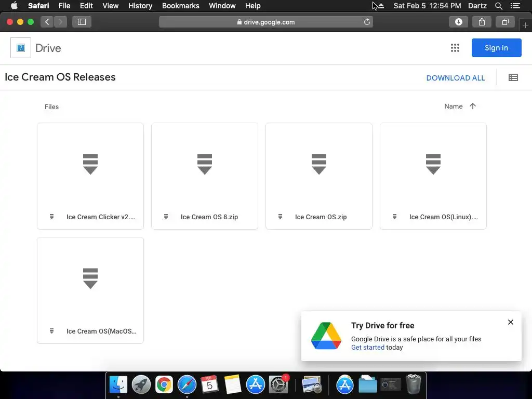This screenshot has height=399, width=532.
Task: Select Ice Cream OS 8.zip file thumbnail
Action: pyautogui.click(x=205, y=164)
